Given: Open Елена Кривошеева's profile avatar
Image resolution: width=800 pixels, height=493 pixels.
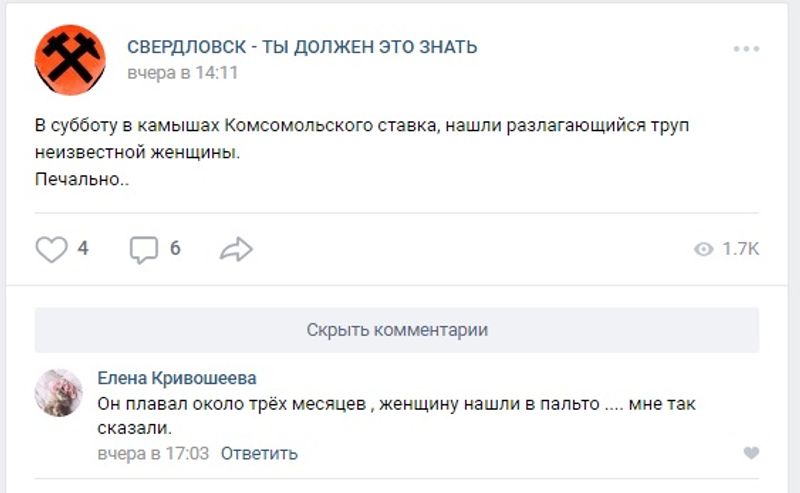Looking at the screenshot, I should (x=58, y=392).
